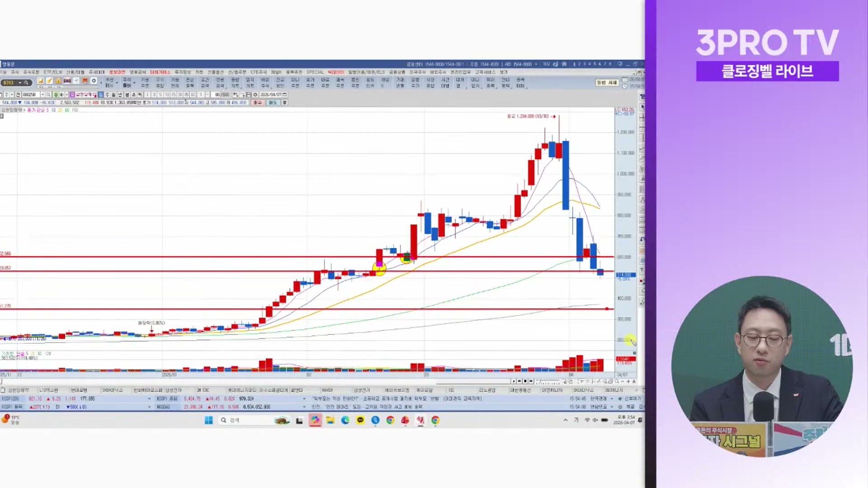Select the 5-minute period toggle
The width and height of the screenshot is (868, 488).
click(x=160, y=94)
